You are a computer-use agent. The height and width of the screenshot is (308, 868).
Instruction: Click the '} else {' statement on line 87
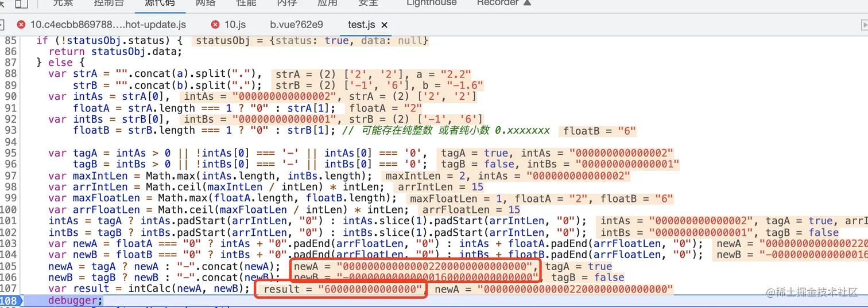60,63
